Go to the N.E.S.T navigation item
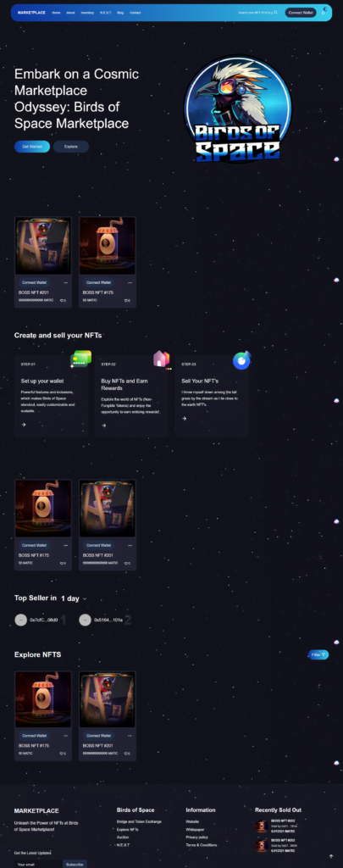 [106, 12]
